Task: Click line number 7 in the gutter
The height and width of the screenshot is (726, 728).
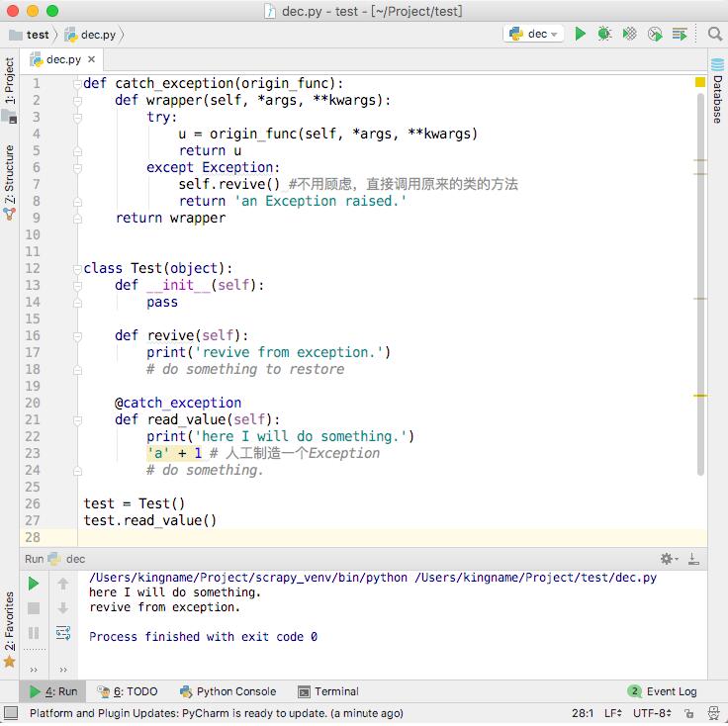Action: pos(36,185)
